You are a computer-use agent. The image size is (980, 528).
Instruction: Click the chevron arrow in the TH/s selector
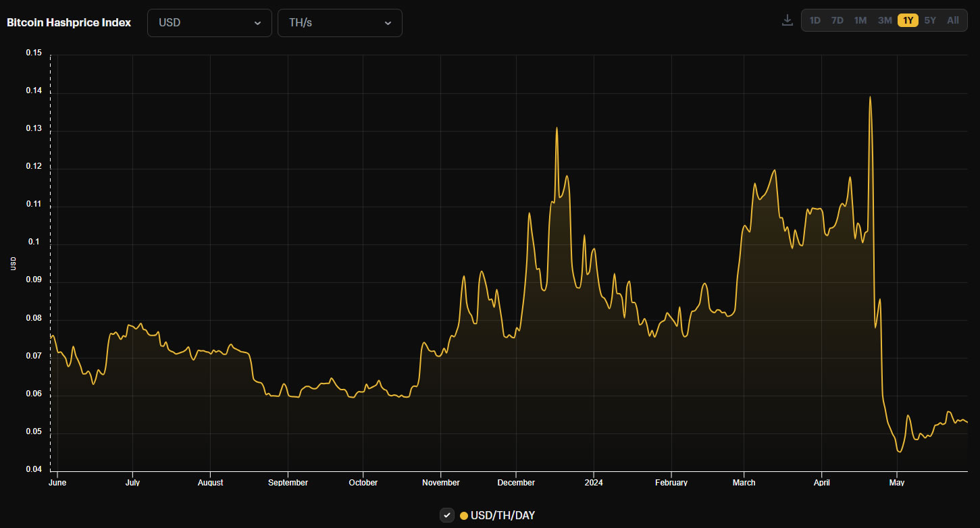point(388,23)
